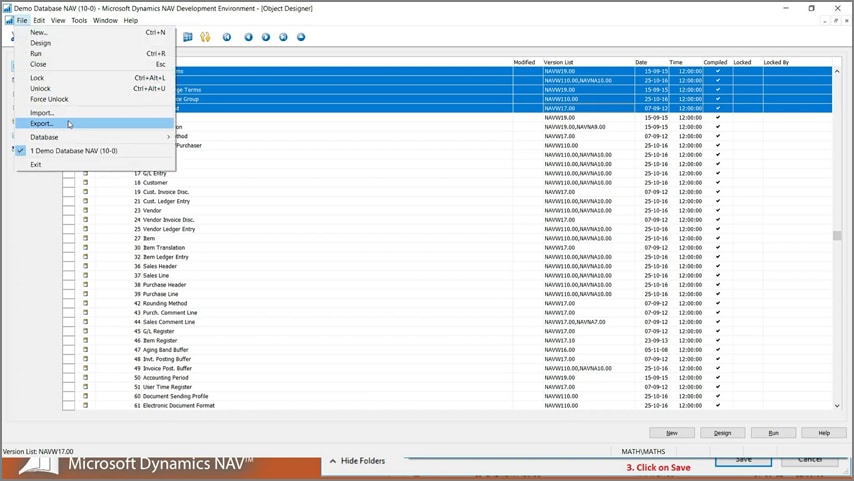Click table icon of 39 Purchase Line row
The height and width of the screenshot is (481, 854).
86,294
